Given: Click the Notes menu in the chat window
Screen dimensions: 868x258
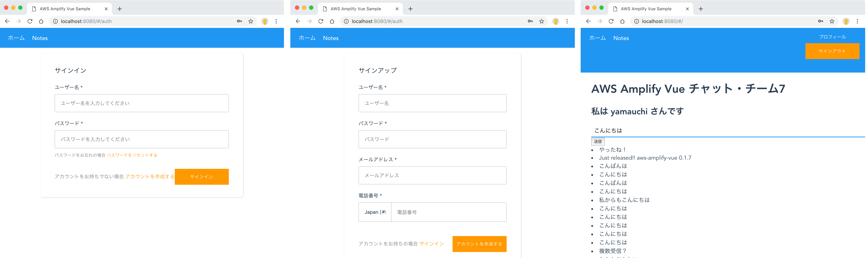Looking at the screenshot, I should point(621,38).
